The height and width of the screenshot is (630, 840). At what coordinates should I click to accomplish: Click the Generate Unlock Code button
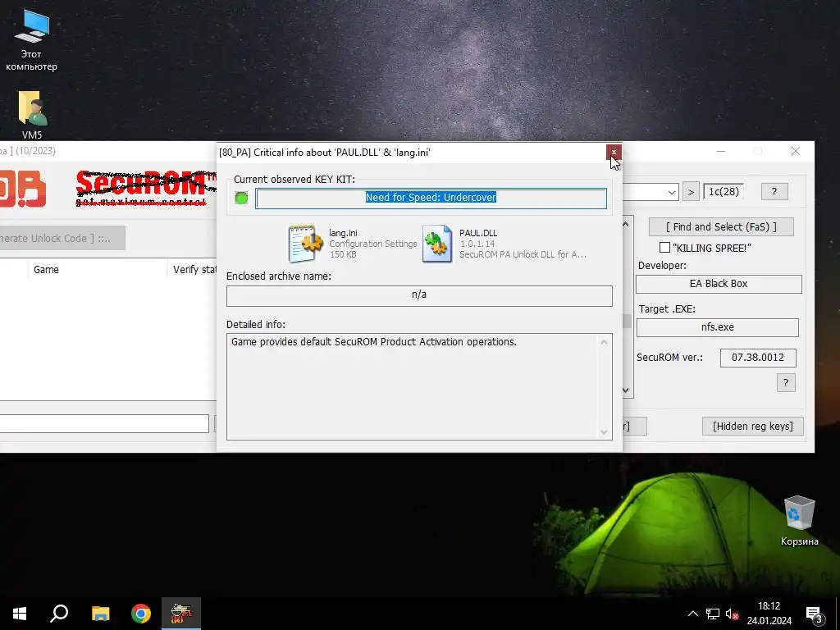pos(62,239)
